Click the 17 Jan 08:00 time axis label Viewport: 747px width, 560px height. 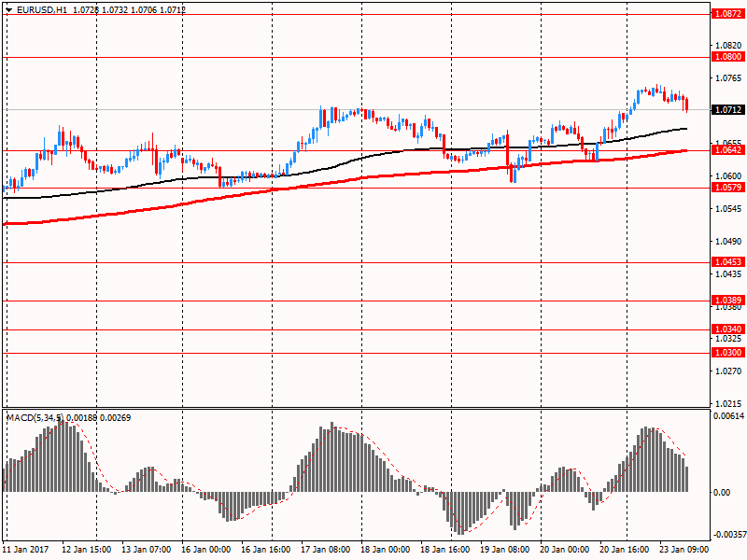(x=326, y=550)
